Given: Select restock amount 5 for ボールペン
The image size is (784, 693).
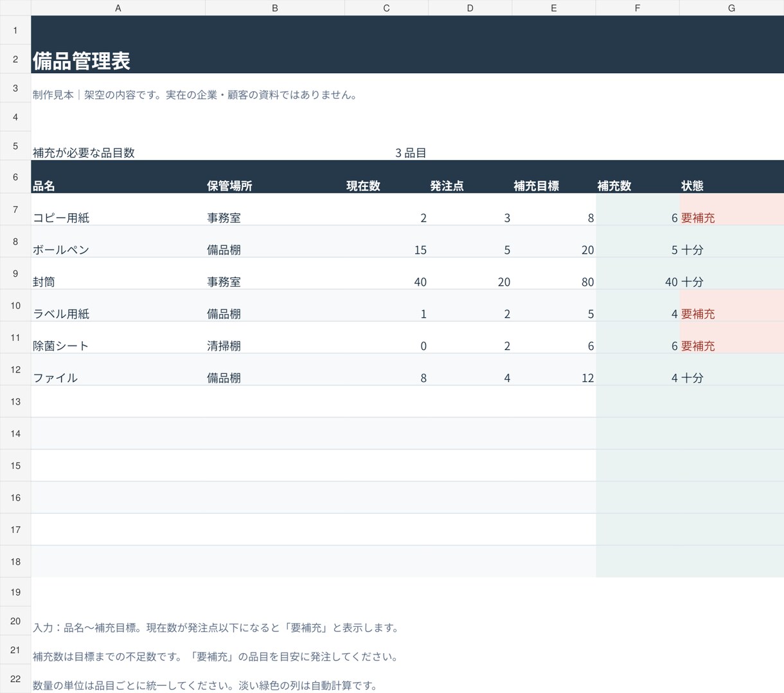Looking at the screenshot, I should coord(637,241).
